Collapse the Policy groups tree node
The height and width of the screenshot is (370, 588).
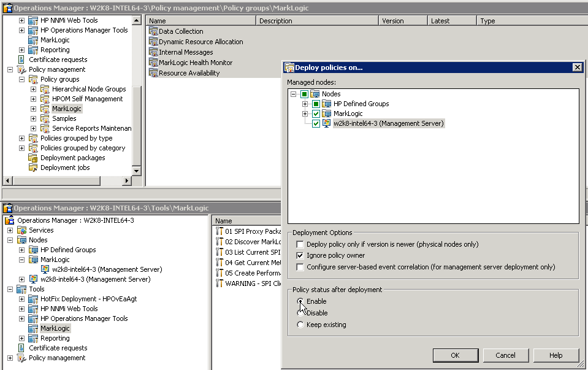tap(22, 79)
